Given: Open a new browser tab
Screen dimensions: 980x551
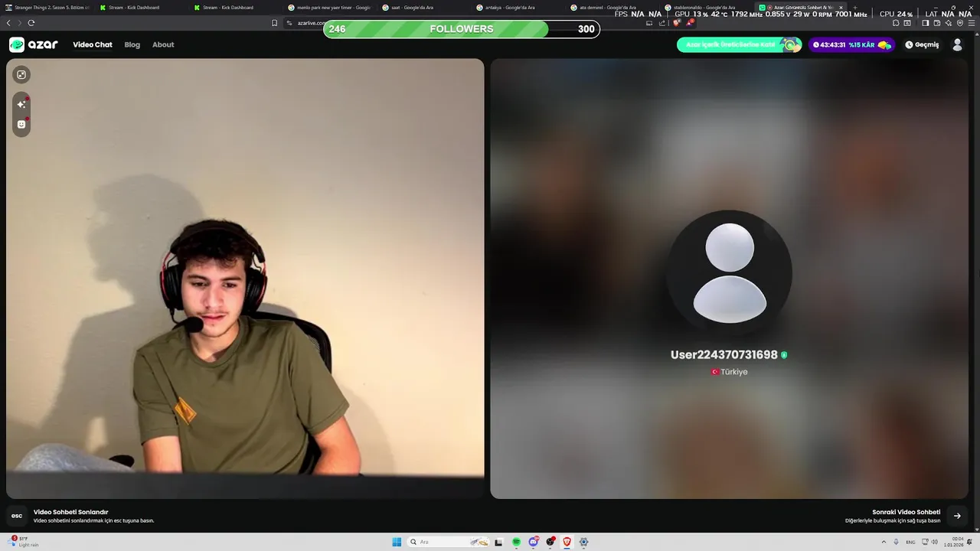Looking at the screenshot, I should [855, 8].
